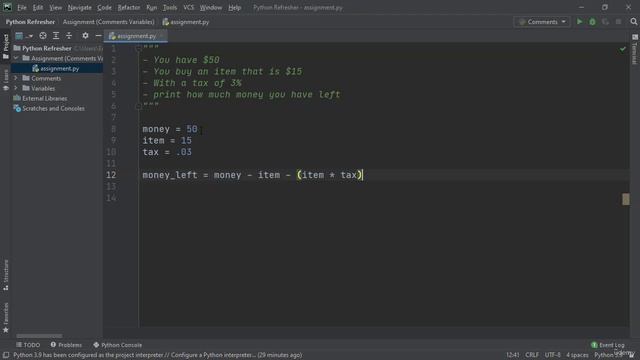Hide the Project panel with minus icon

(98, 36)
